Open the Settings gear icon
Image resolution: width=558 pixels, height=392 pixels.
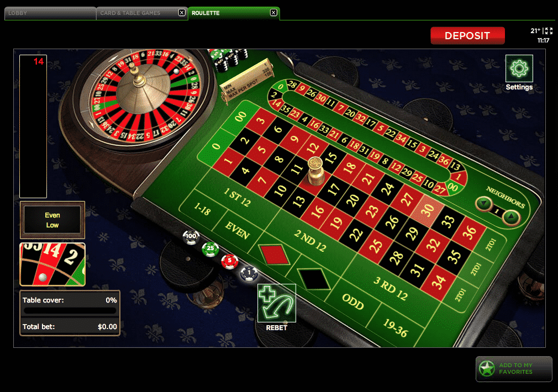[519, 68]
